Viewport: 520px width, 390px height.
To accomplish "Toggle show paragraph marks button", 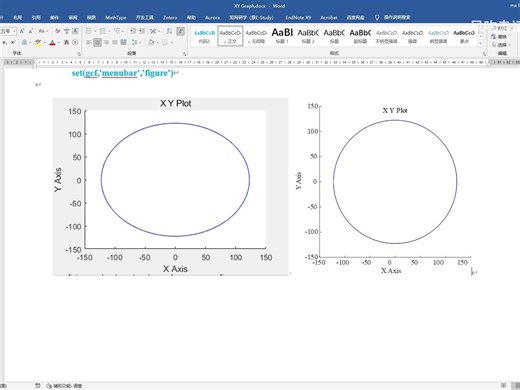I will coord(180,31).
